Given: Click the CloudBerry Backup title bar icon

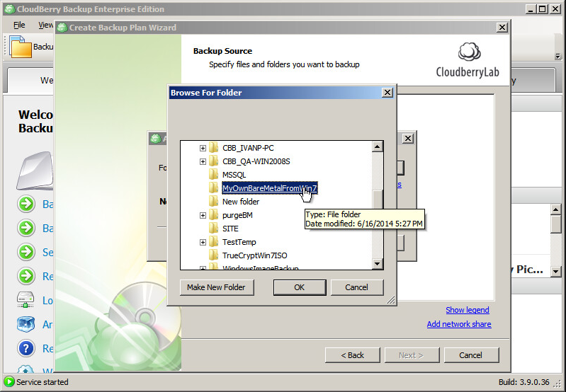Looking at the screenshot, I should 9,9.
